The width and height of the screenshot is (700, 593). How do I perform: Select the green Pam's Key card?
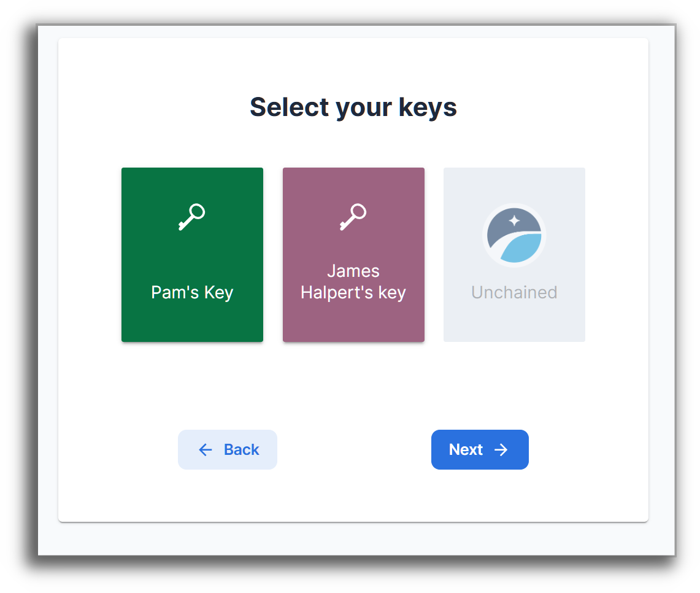click(x=192, y=254)
